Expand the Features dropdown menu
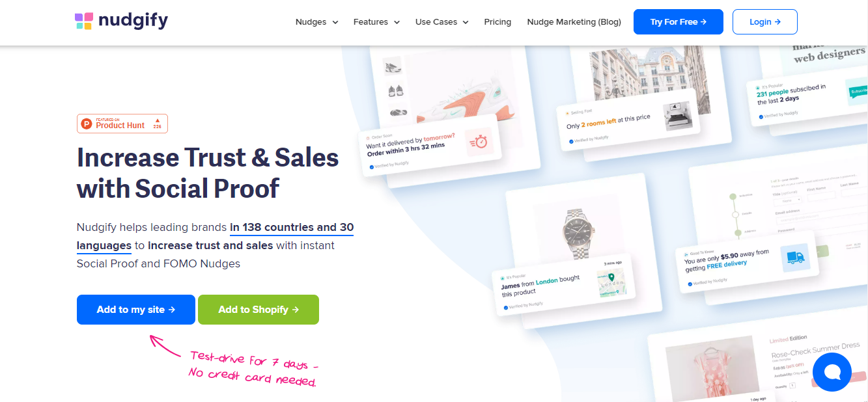Screen dimensions: 868x402 pyautogui.click(x=376, y=22)
